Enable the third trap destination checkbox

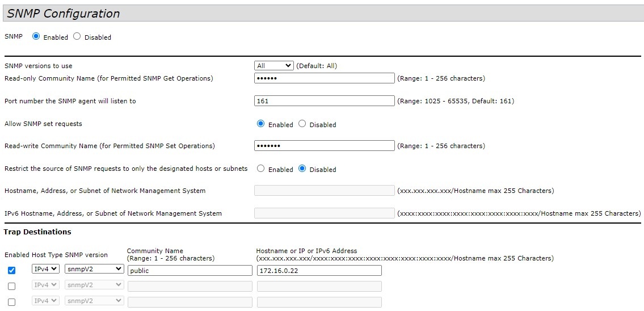(x=11, y=302)
